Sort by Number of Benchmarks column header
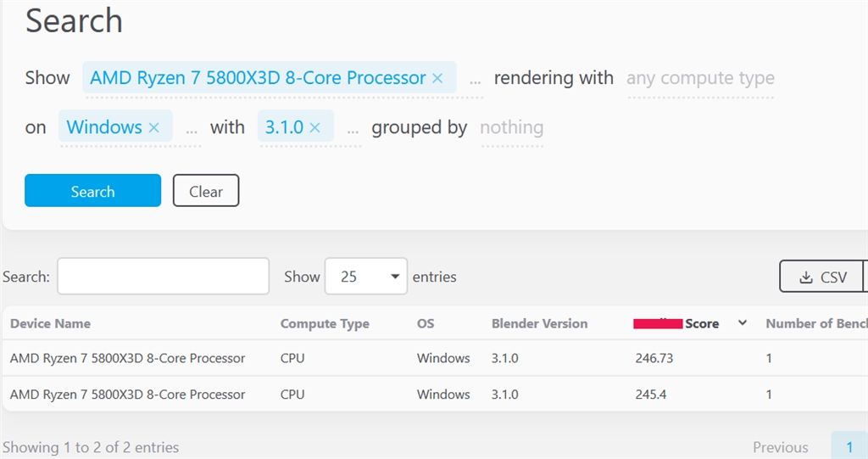 815,323
